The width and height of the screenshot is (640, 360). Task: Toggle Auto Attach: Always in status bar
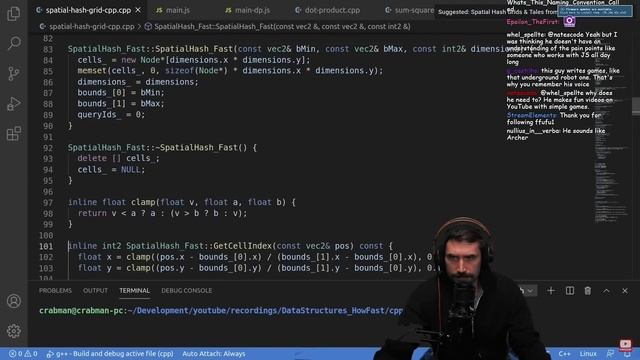(x=213, y=354)
